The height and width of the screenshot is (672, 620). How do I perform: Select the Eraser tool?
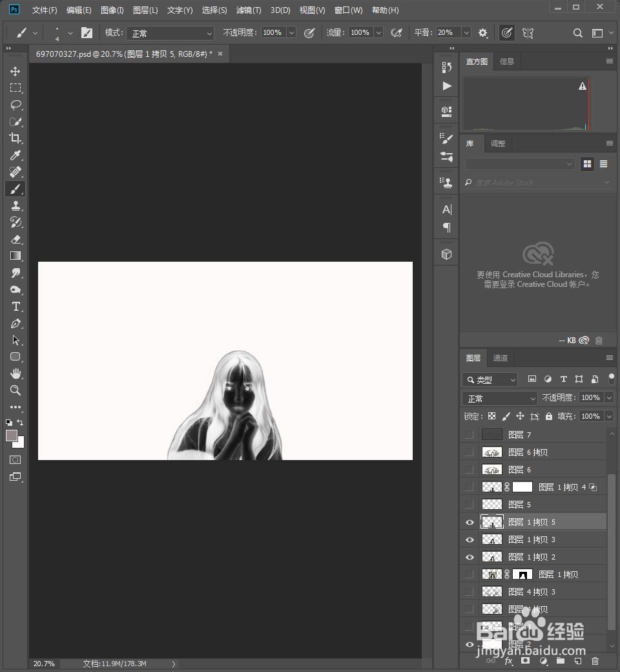click(15, 239)
